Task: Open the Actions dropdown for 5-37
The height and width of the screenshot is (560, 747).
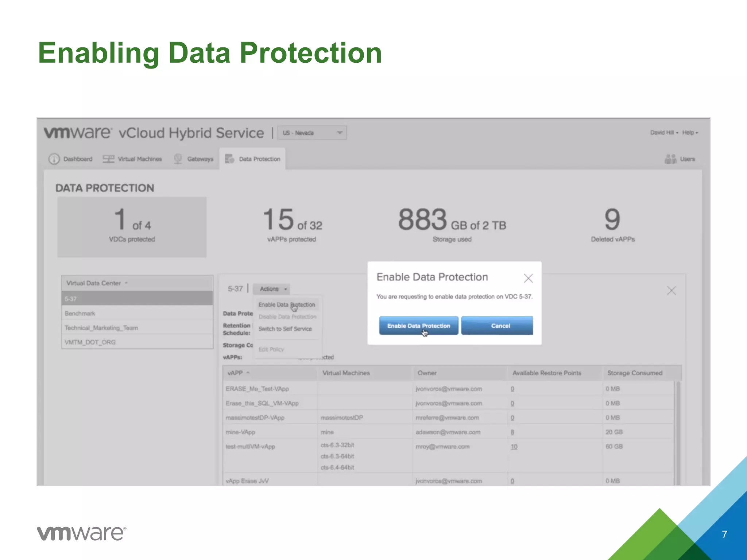Action: click(271, 289)
